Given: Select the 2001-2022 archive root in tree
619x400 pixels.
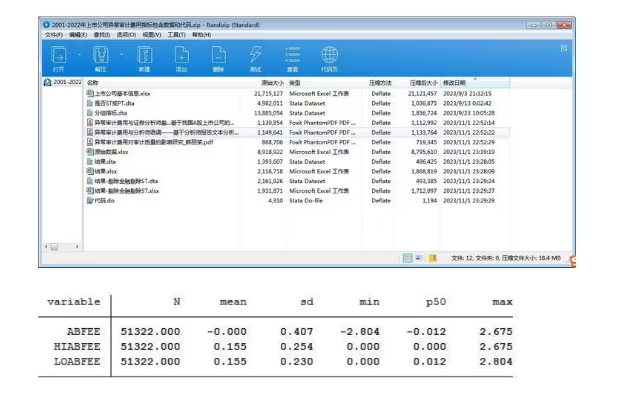Looking at the screenshot, I should [x=63, y=82].
